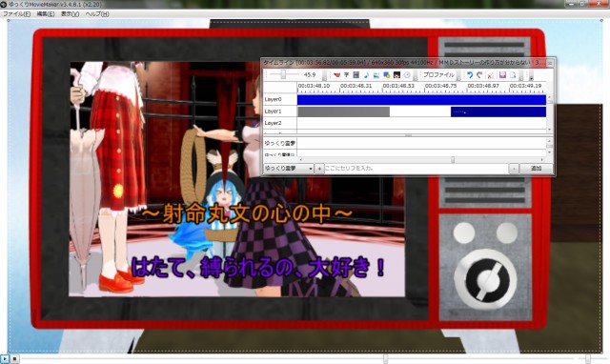The height and width of the screenshot is (364, 610).
Task: Click the plus button next to character dropdown
Action: (x=319, y=169)
